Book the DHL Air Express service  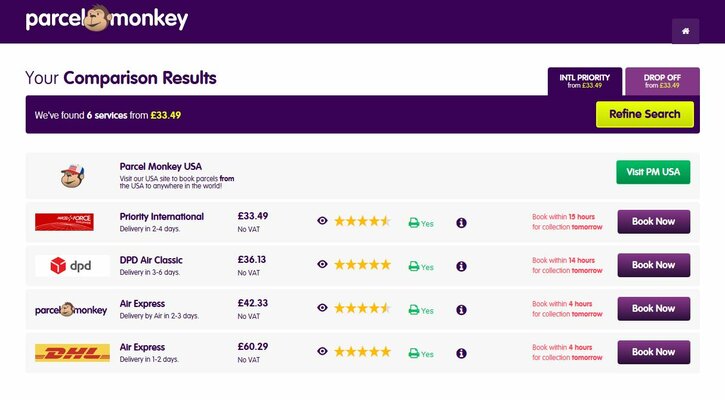(653, 352)
